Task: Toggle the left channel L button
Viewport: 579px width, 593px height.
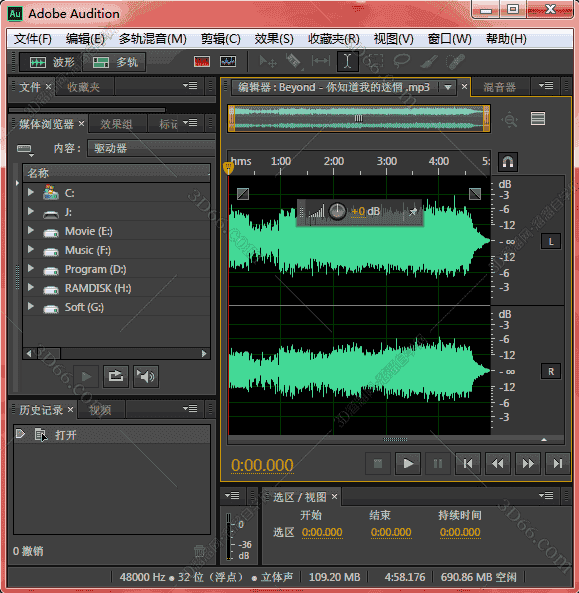Action: (x=551, y=242)
